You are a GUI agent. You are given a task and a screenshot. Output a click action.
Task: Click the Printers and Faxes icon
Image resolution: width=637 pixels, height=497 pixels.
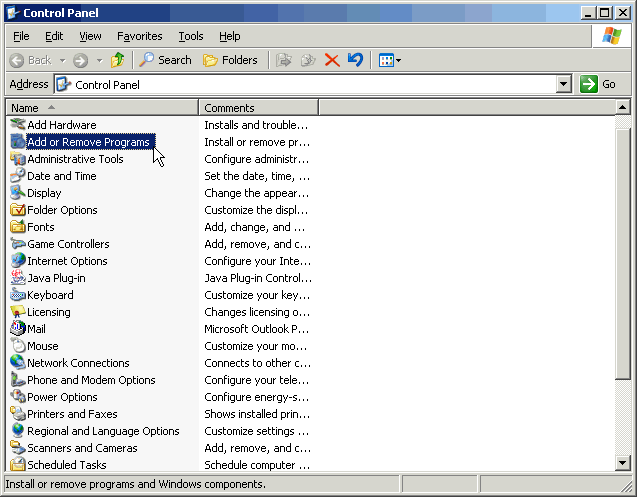(18, 414)
